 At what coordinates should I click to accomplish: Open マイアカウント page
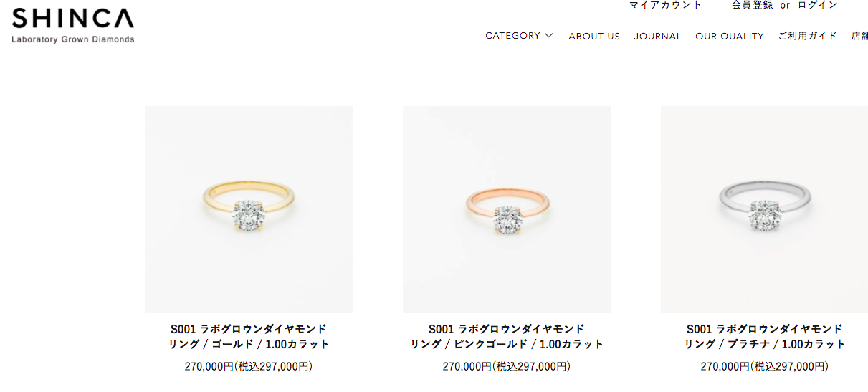[665, 5]
